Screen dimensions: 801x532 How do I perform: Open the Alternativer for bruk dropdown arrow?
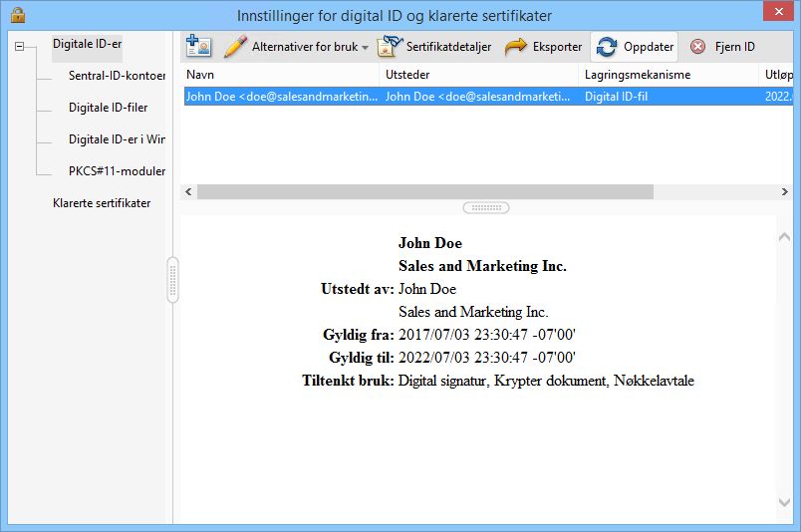365,48
